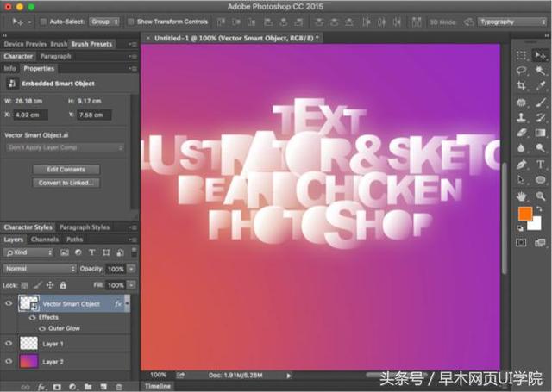The height and width of the screenshot is (392, 552).
Task: Enable Show Transform Controls checkbox
Action: [x=130, y=22]
